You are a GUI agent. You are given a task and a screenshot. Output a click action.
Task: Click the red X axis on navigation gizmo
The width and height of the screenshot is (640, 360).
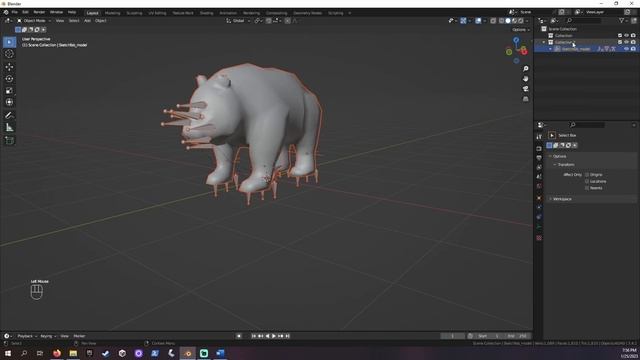tap(524, 51)
